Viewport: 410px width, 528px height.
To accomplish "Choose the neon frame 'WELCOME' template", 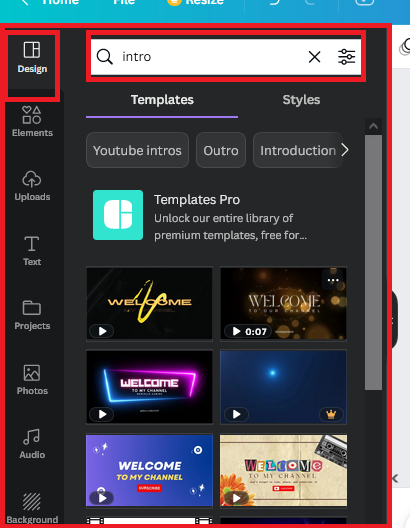I will [149, 386].
